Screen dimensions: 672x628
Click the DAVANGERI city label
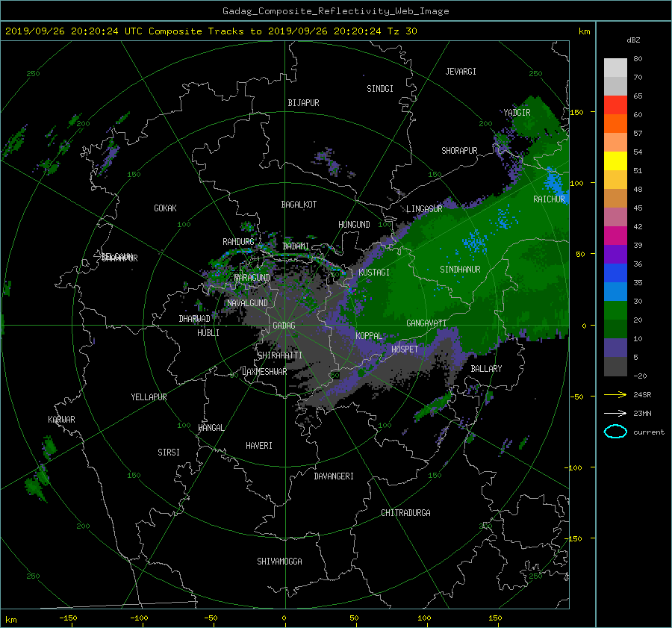coord(334,476)
